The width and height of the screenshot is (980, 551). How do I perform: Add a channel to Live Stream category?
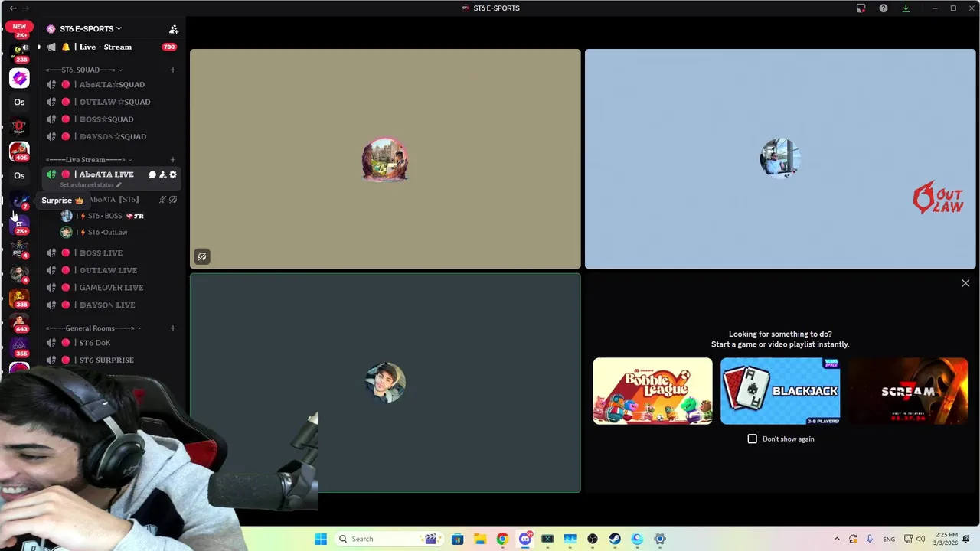click(x=172, y=160)
